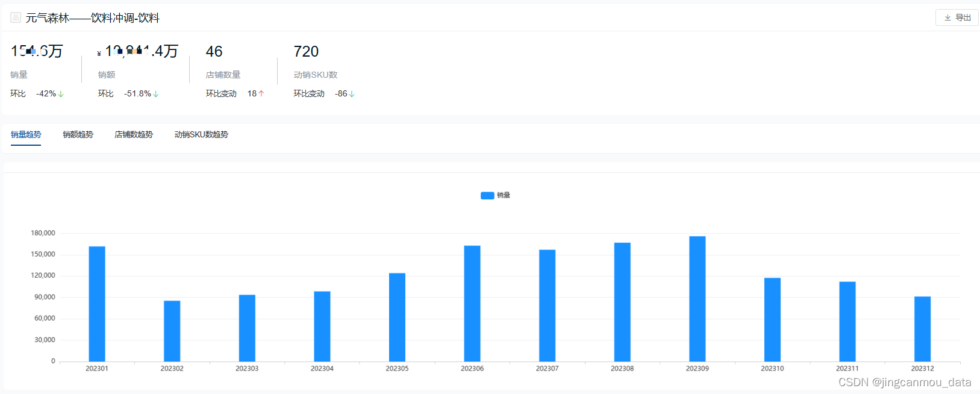Select the 202304 bar in chart

tap(322, 327)
